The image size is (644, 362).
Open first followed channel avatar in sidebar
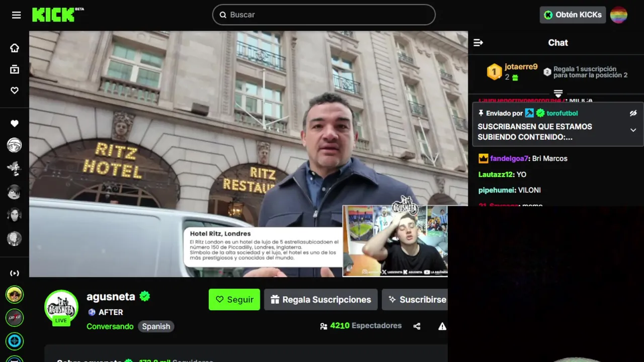click(14, 145)
